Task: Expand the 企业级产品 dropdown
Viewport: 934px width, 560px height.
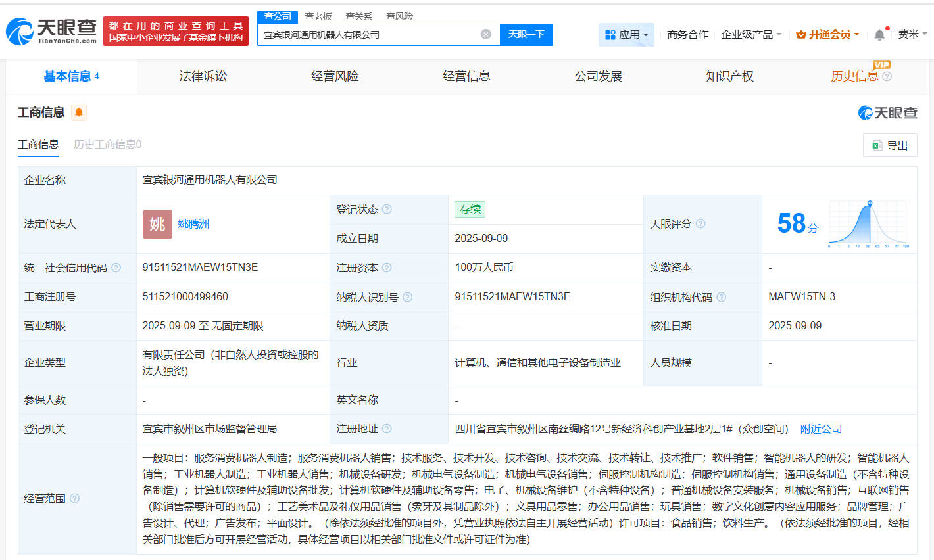Action: [749, 34]
